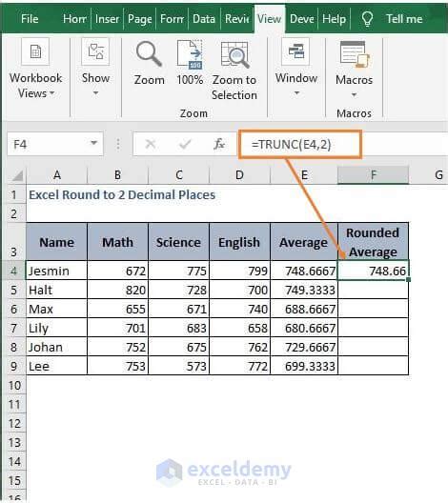
Task: Click the "Science" header cell
Action: click(x=179, y=242)
